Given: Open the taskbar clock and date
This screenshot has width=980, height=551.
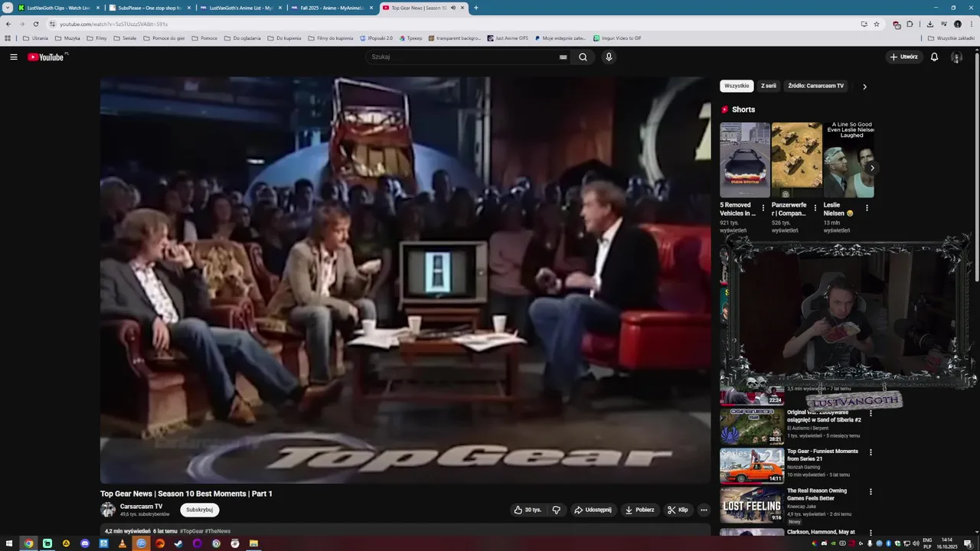Looking at the screenshot, I should (x=947, y=543).
